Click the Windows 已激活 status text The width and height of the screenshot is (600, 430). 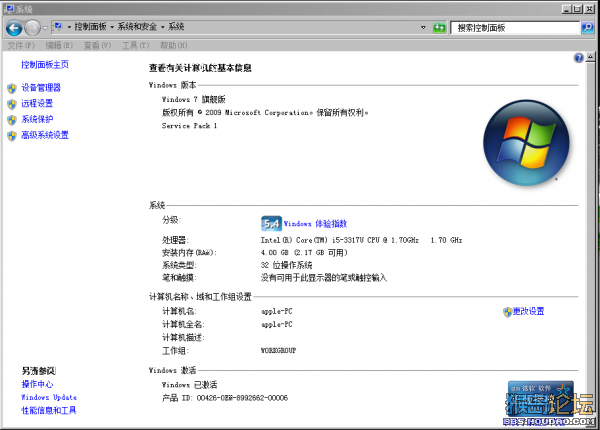pos(189,385)
